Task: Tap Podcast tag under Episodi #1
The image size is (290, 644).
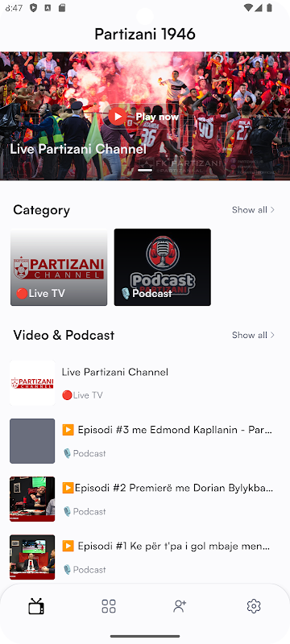Action: coord(85,570)
